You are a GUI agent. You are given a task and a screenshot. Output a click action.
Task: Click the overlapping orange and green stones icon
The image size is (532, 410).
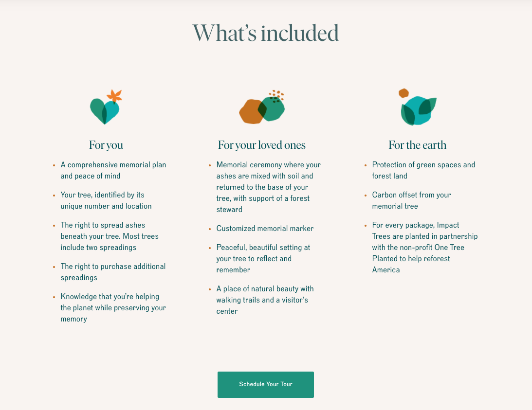tap(262, 108)
